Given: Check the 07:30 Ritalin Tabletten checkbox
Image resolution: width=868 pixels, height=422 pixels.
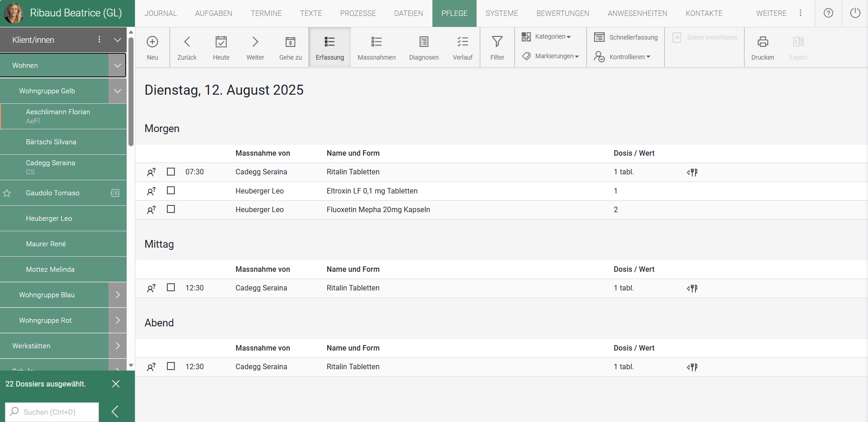Looking at the screenshot, I should 171,172.
